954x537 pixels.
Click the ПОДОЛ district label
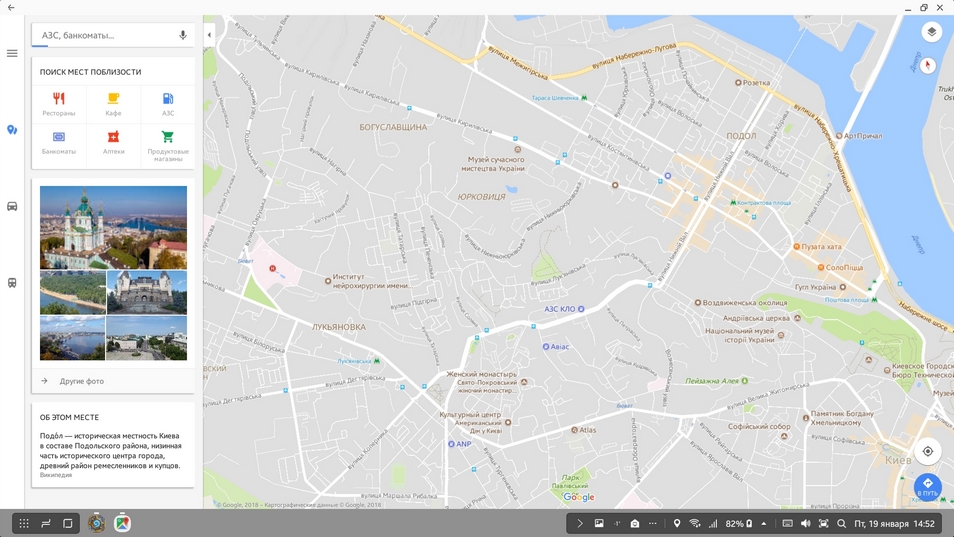741,136
